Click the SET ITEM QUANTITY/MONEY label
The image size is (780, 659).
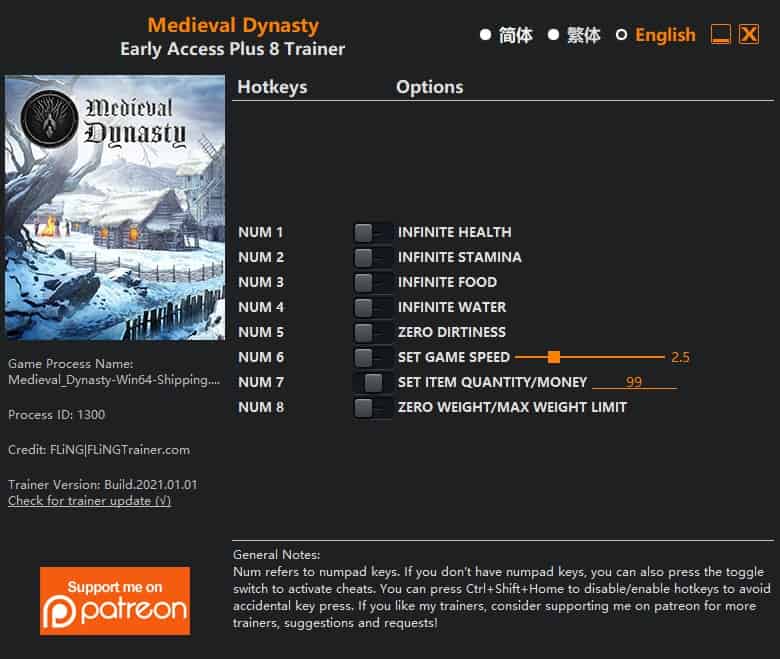[x=492, y=382]
